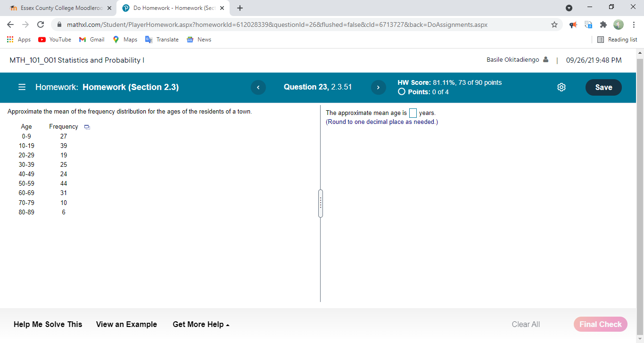
Task: Click the frequency value 44
Action: coord(64,184)
